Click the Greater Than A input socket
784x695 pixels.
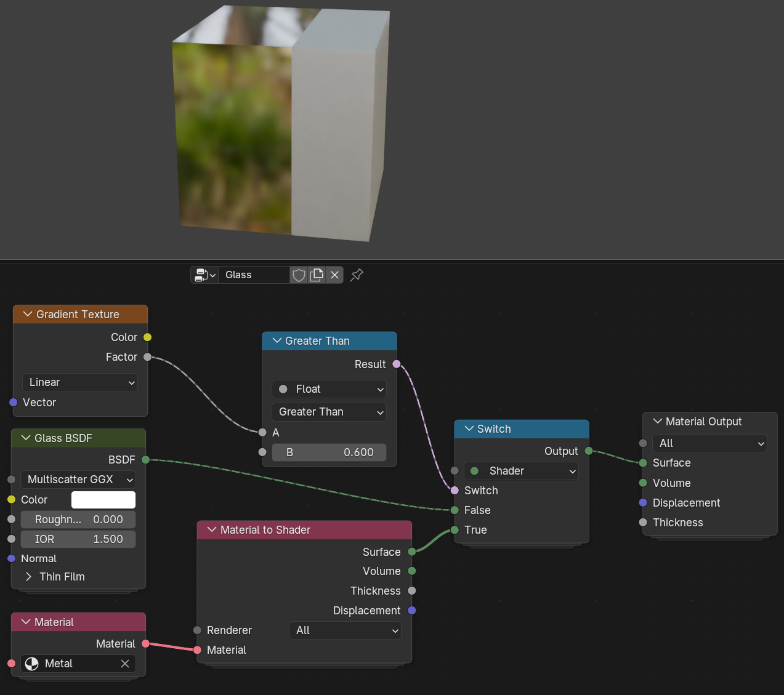coord(262,432)
